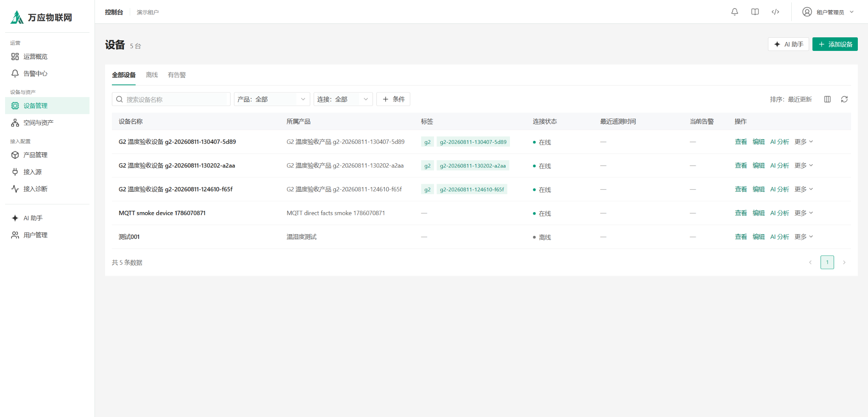Open 接入诊断 in sidebar
This screenshot has width=868, height=417.
click(x=47, y=189)
